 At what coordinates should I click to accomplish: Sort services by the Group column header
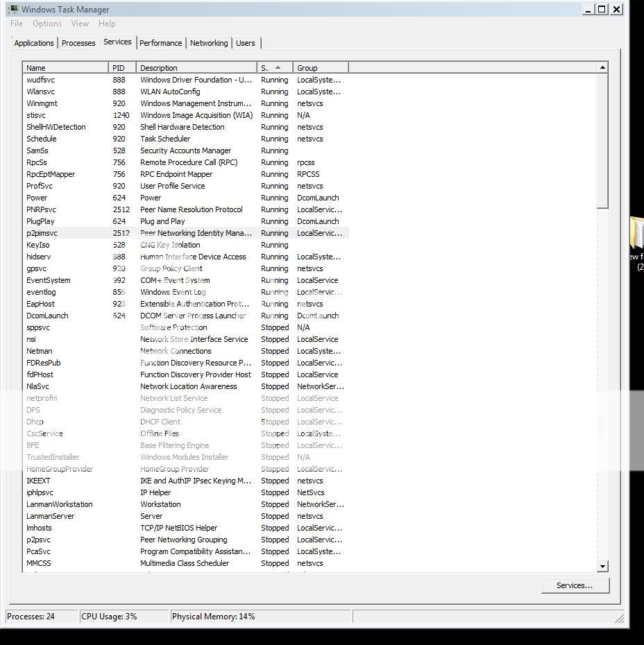point(321,68)
